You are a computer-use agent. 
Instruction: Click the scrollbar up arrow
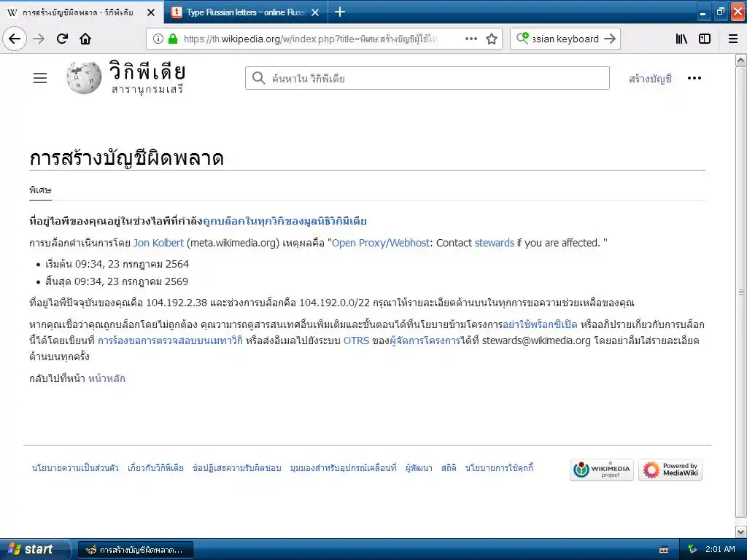tap(741, 60)
